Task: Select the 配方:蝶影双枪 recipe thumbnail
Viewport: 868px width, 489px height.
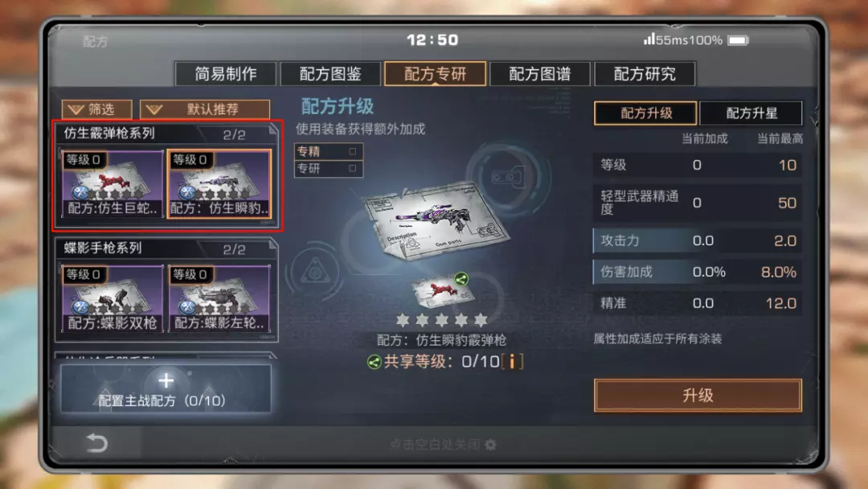Action: click(x=113, y=299)
